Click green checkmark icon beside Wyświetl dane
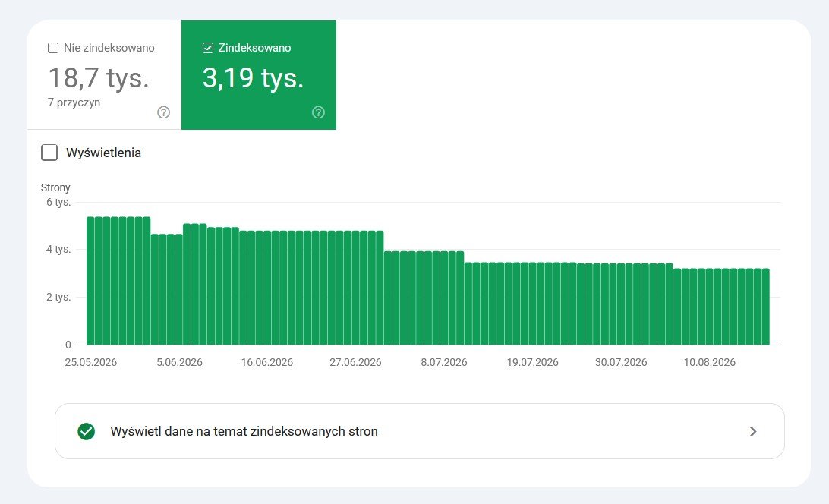 87,432
